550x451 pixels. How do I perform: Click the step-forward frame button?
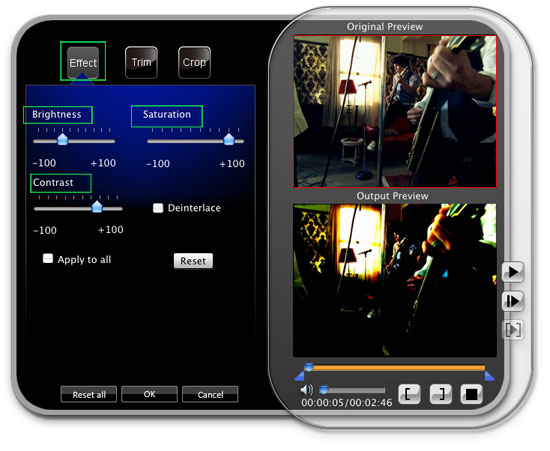pos(513,301)
